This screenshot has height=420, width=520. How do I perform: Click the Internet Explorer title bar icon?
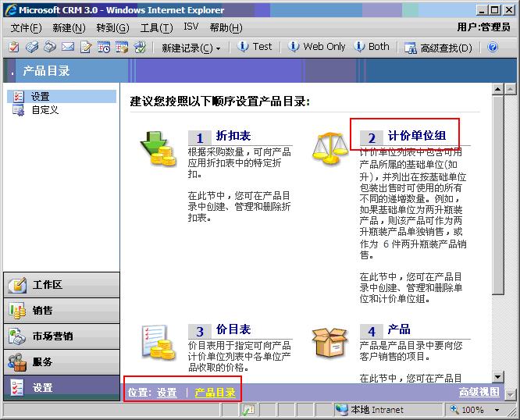11,10
